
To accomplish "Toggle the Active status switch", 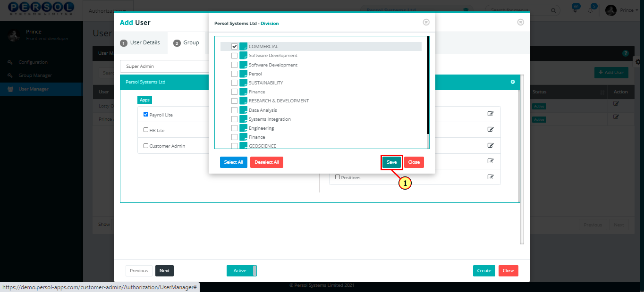I will click(x=242, y=271).
